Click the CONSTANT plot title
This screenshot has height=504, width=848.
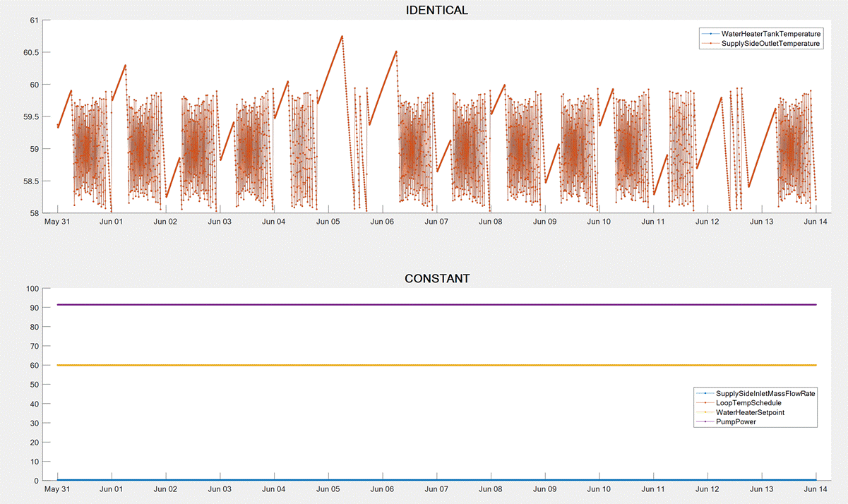tap(437, 278)
